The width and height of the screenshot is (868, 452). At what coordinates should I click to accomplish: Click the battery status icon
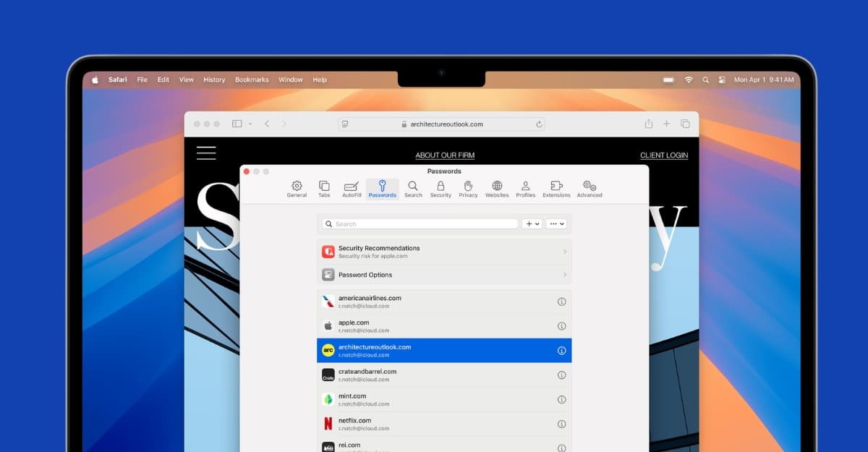point(669,80)
